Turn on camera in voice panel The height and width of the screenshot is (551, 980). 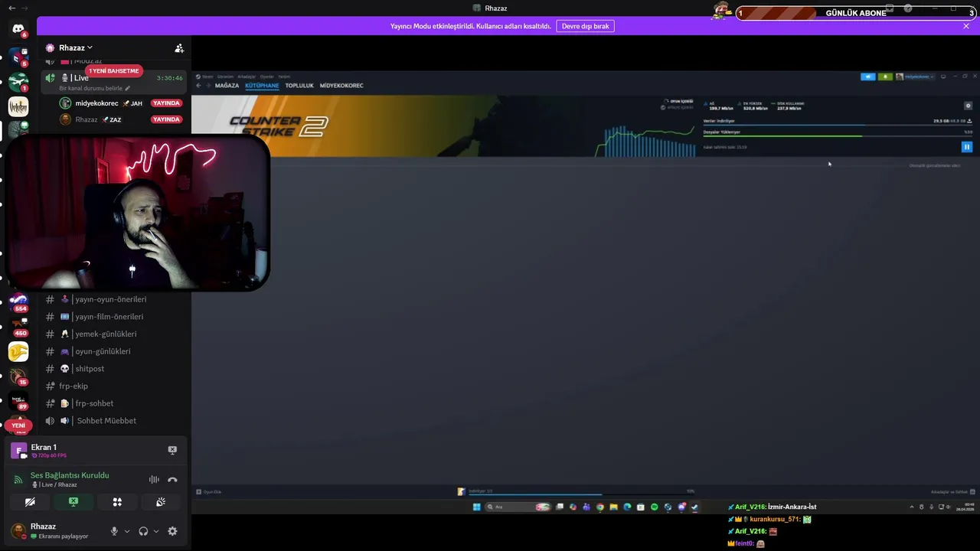point(30,502)
